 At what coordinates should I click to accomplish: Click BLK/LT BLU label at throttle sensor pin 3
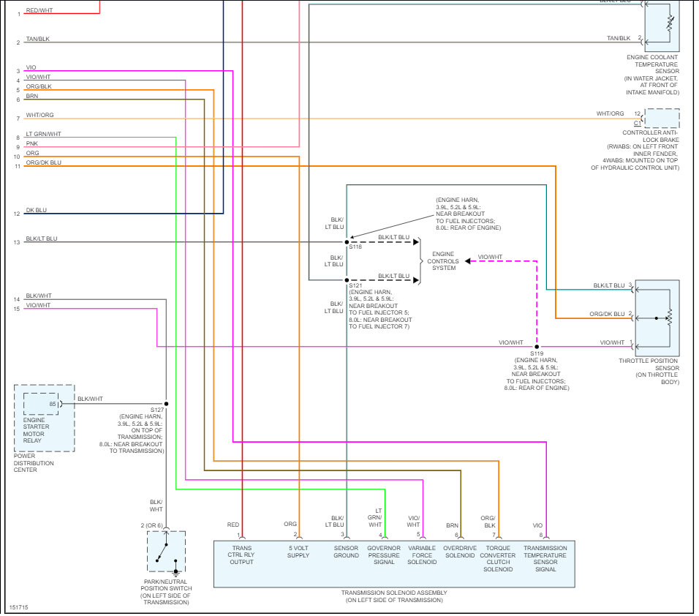click(608, 285)
